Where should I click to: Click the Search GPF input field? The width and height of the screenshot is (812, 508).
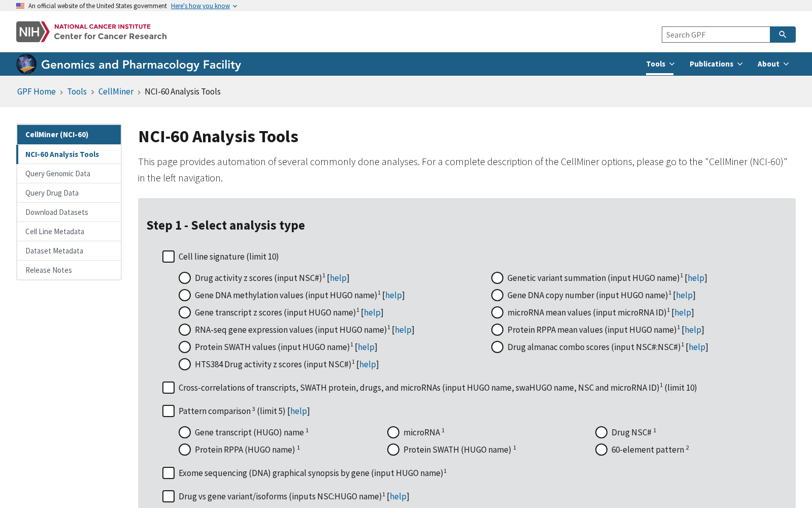point(716,35)
